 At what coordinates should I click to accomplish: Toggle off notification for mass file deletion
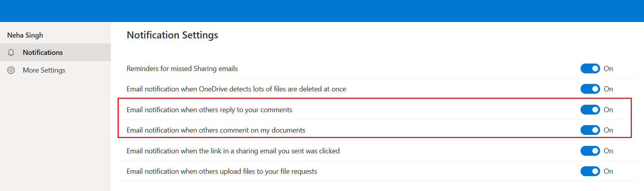click(x=590, y=89)
